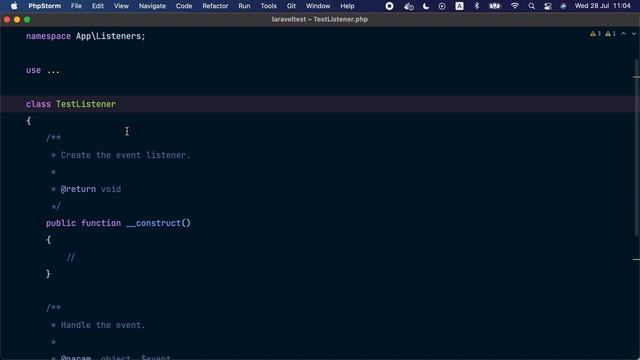Open the Help menu
Viewport: 640px width, 360px height.
(347, 6)
